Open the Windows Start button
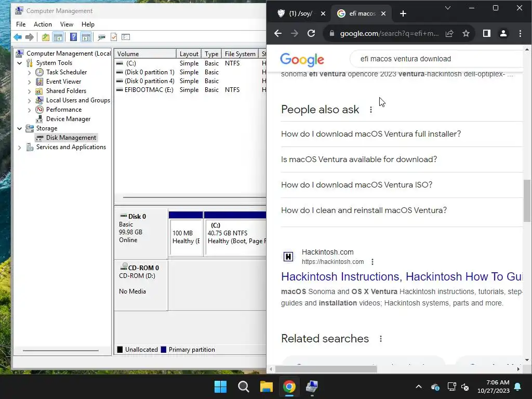 (x=220, y=387)
